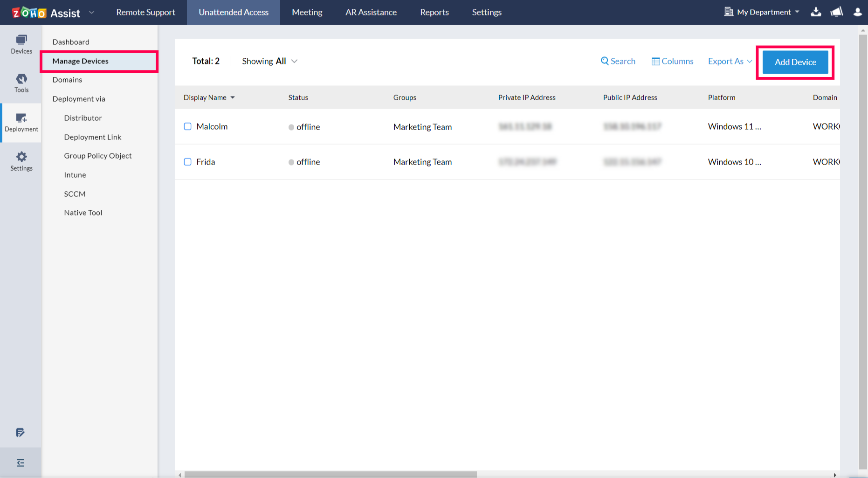Screen dimensions: 868x478
Task: Open the Deployment section icon
Action: 21,122
